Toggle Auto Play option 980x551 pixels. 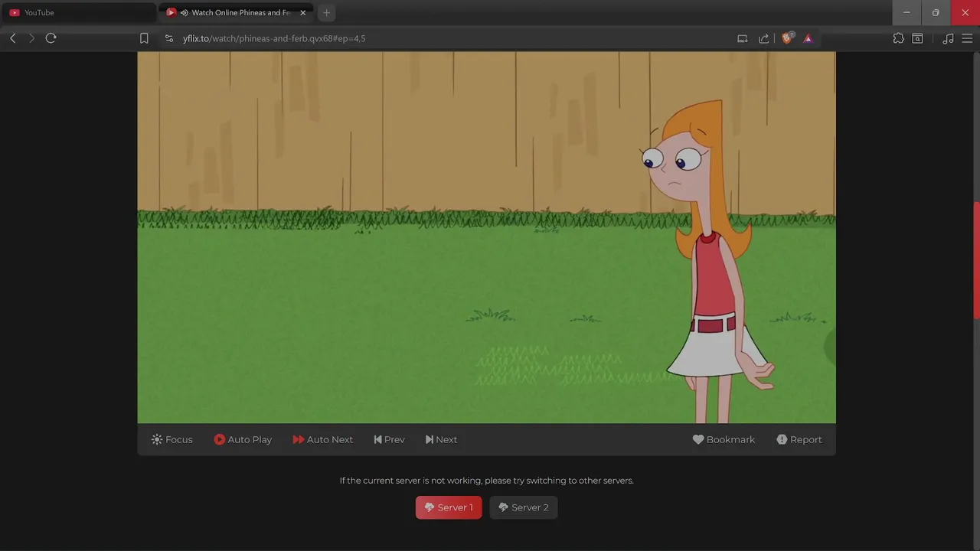[243, 439]
